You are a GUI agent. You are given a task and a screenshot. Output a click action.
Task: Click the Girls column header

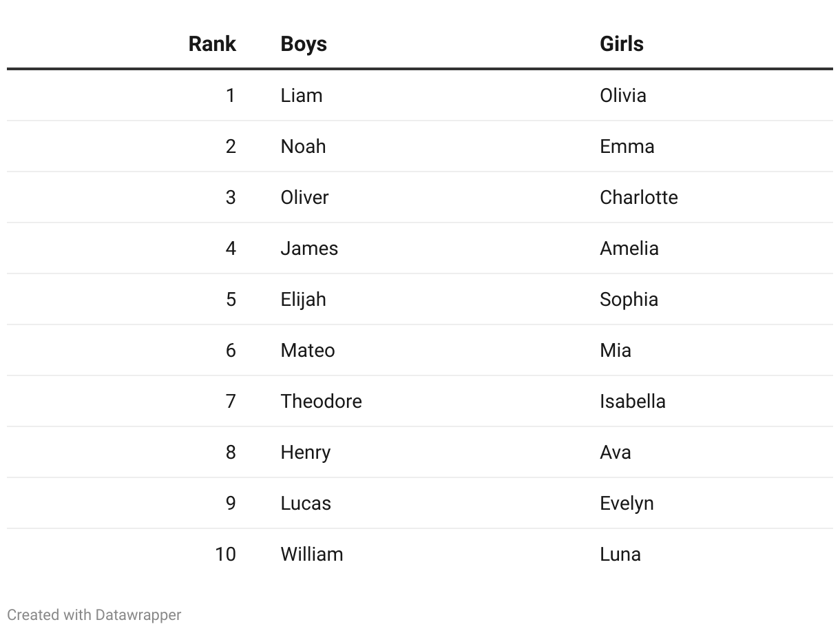coord(622,44)
